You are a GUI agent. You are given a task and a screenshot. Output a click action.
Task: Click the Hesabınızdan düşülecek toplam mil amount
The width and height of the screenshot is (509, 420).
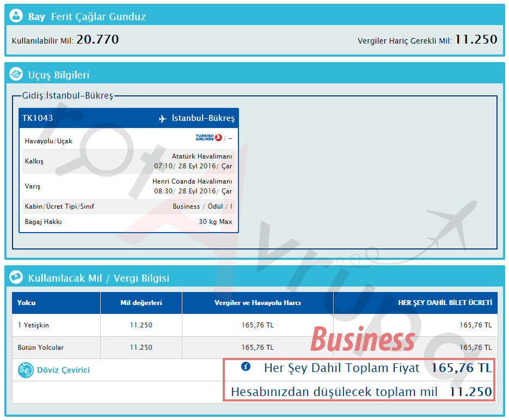point(470,392)
